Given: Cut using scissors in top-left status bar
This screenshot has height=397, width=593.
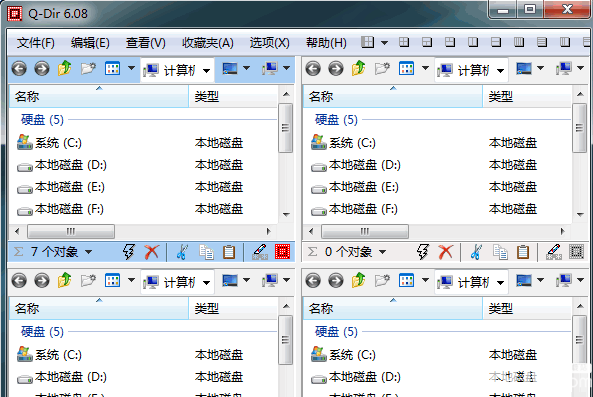Looking at the screenshot, I should tap(182, 252).
